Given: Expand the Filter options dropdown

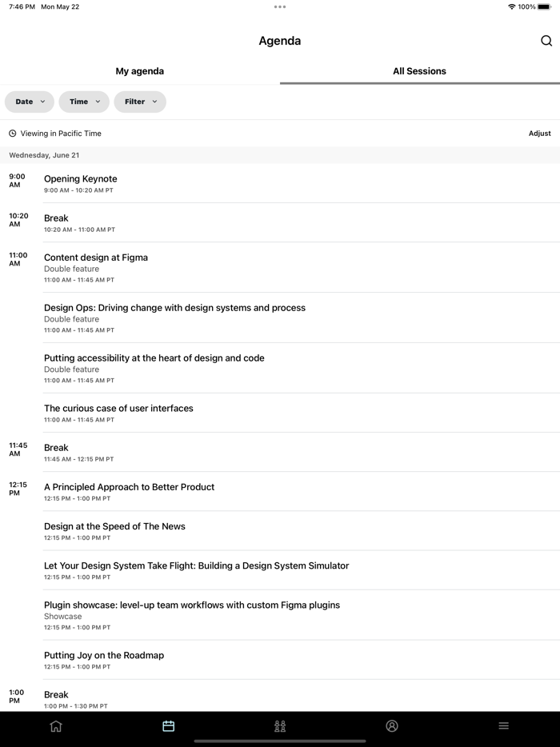Looking at the screenshot, I should pos(140,102).
